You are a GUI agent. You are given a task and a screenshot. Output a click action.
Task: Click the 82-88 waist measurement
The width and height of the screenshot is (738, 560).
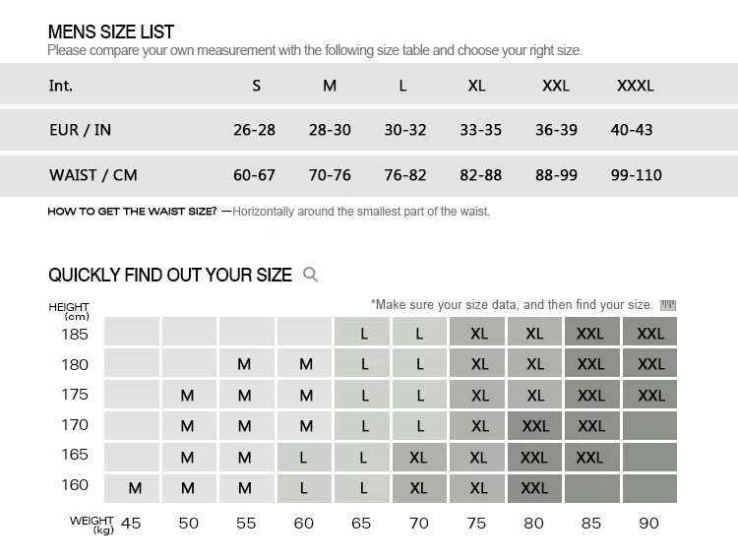pos(480,175)
